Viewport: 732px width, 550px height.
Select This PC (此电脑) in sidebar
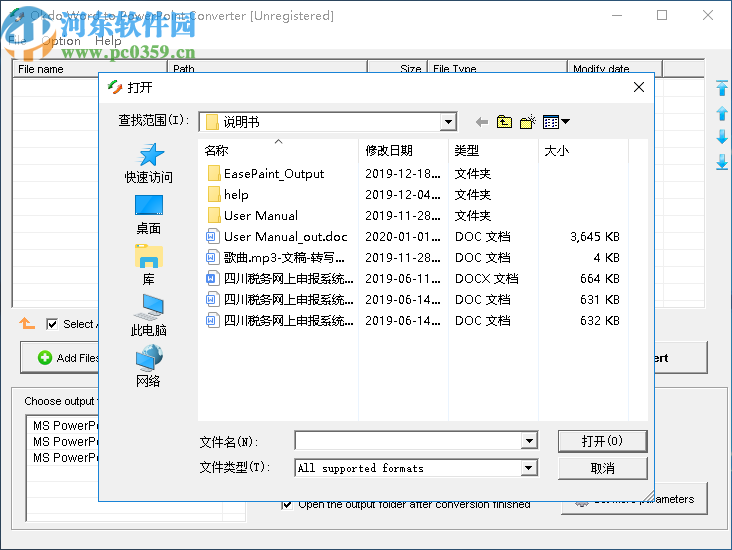(x=148, y=316)
